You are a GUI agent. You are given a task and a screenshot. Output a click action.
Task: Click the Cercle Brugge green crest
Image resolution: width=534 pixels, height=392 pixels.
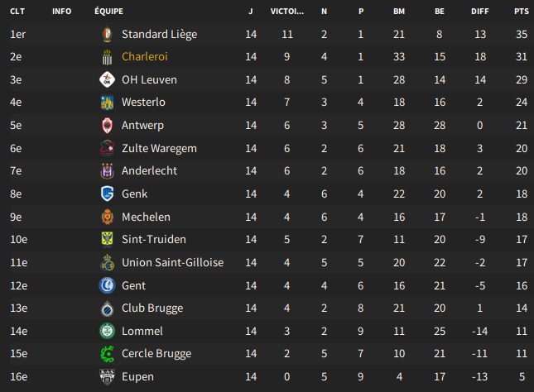pyautogui.click(x=108, y=354)
